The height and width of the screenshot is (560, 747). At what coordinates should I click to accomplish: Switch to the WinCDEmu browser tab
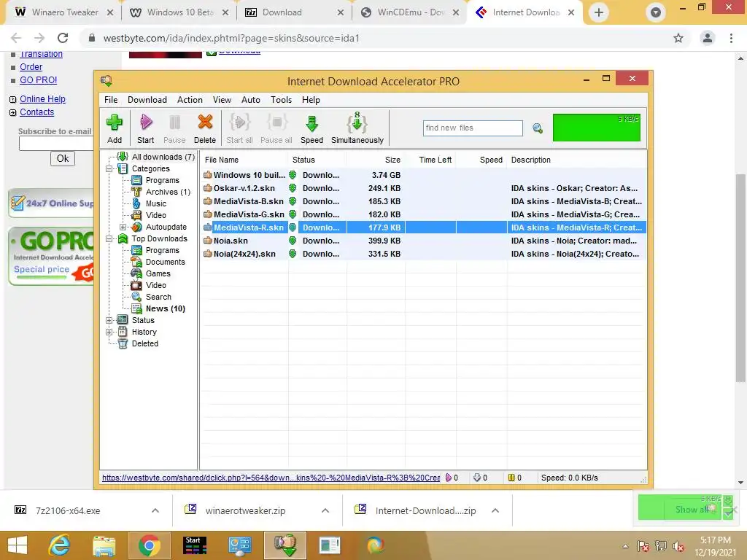(x=410, y=12)
